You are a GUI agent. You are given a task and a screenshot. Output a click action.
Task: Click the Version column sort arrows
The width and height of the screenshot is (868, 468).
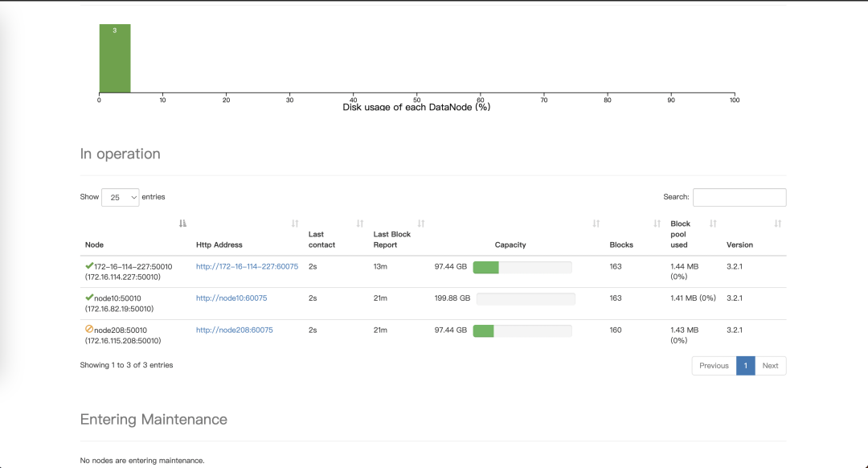coord(778,224)
